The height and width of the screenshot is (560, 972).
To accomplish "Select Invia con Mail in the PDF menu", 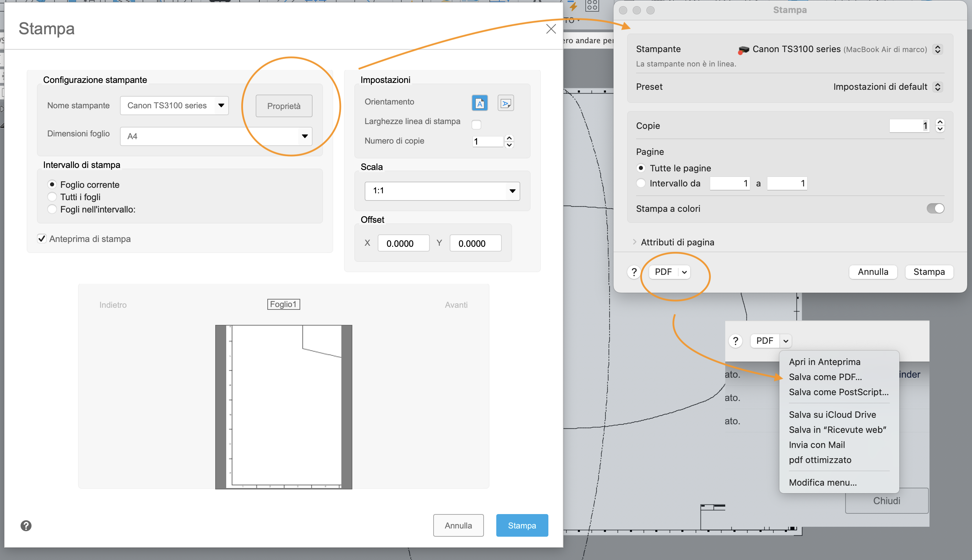I will [817, 445].
